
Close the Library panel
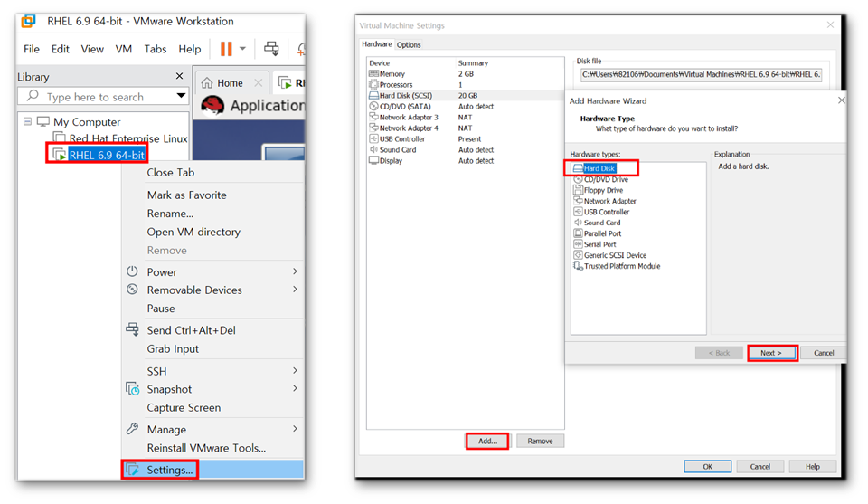click(x=179, y=76)
